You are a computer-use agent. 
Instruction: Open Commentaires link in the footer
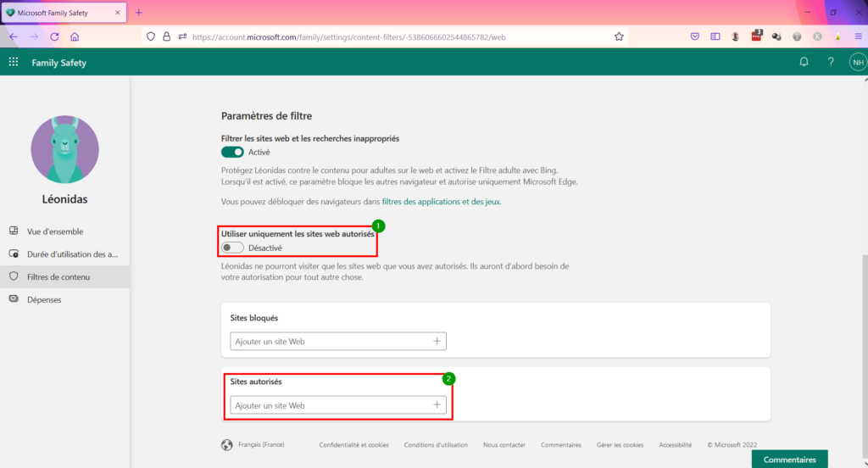tap(561, 445)
